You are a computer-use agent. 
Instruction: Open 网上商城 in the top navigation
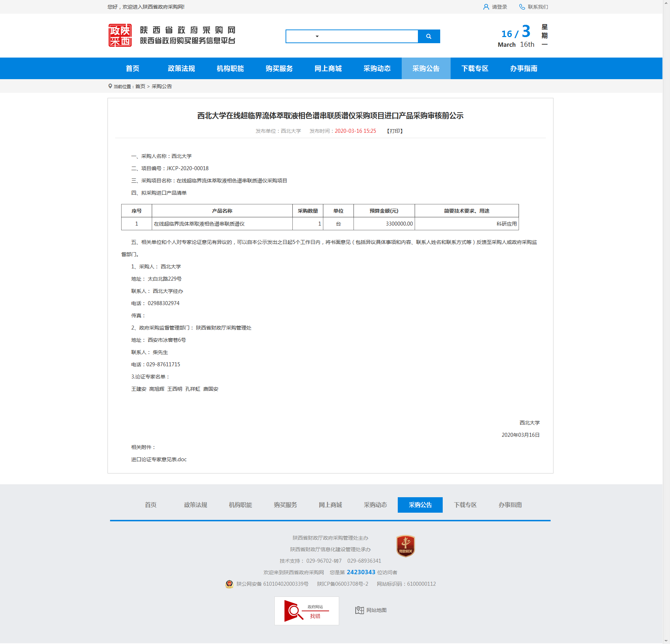coord(328,68)
